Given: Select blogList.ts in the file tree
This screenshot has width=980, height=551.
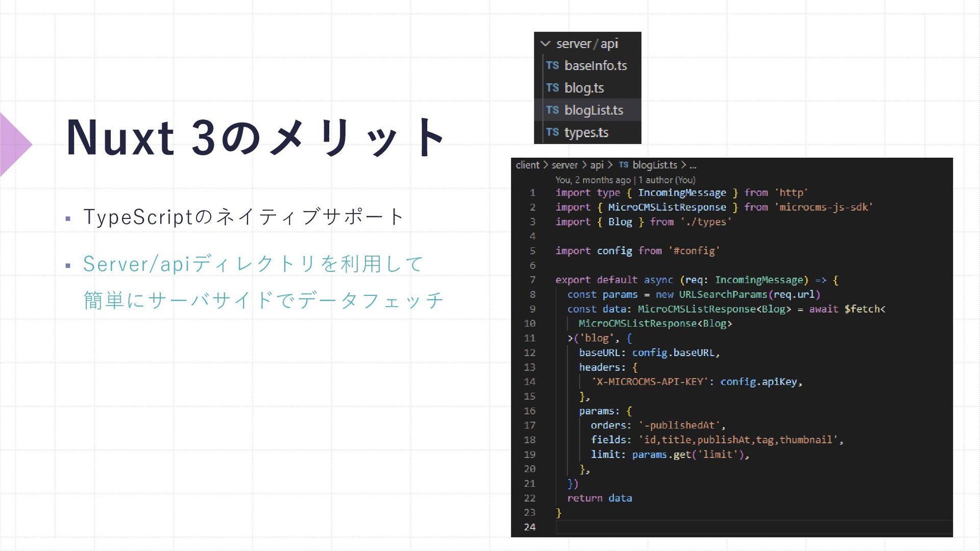Looking at the screenshot, I should coord(587,110).
